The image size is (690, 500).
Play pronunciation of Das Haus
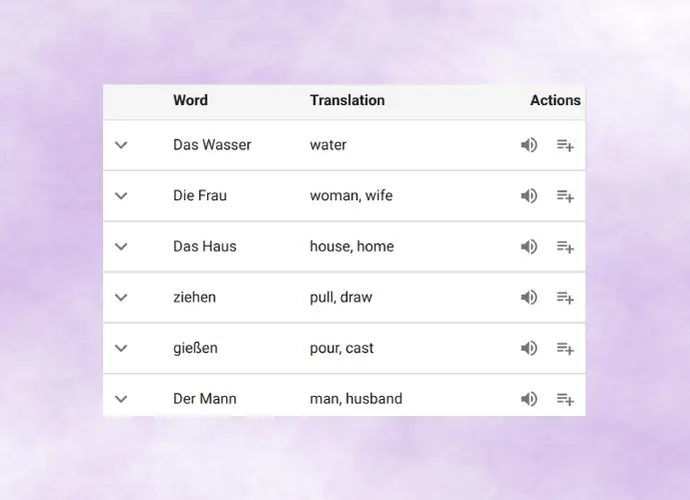tap(529, 246)
